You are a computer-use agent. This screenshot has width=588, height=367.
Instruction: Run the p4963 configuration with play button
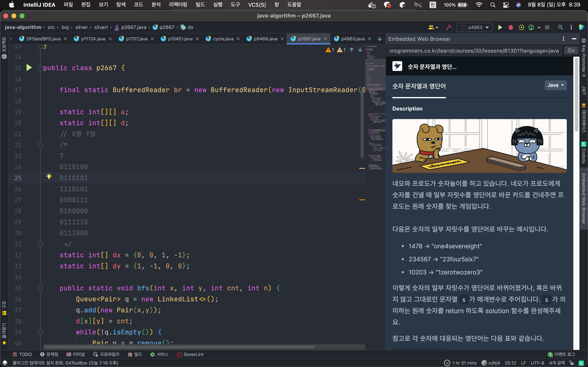500,28
